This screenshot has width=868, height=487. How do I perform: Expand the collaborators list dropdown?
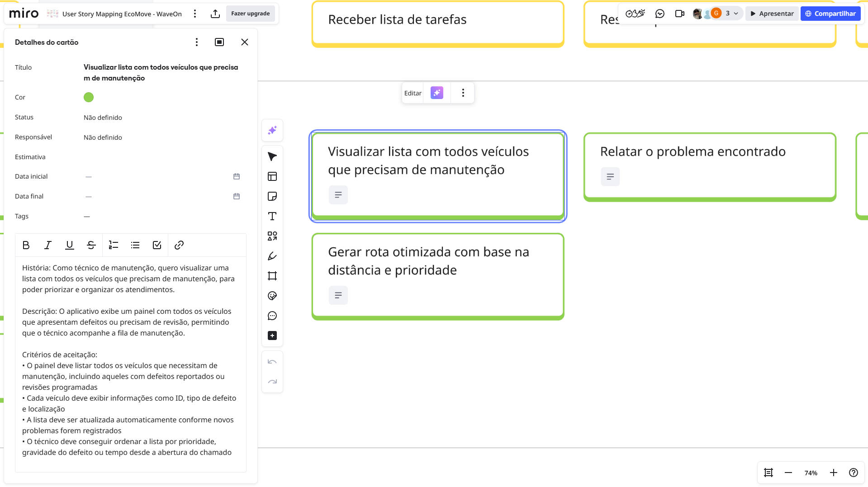click(x=736, y=14)
